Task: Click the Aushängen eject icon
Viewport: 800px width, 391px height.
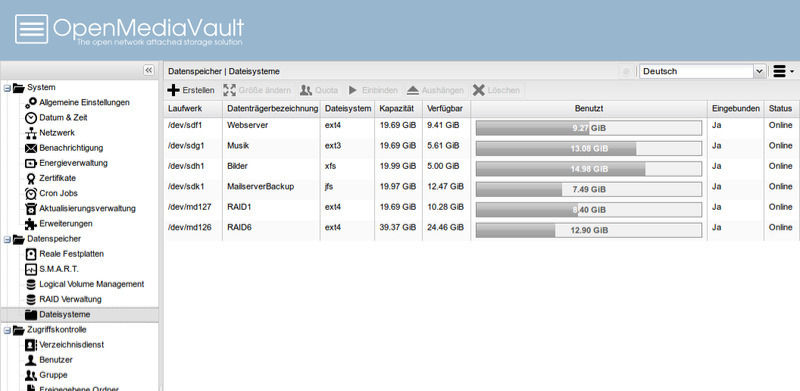Action: [x=413, y=90]
